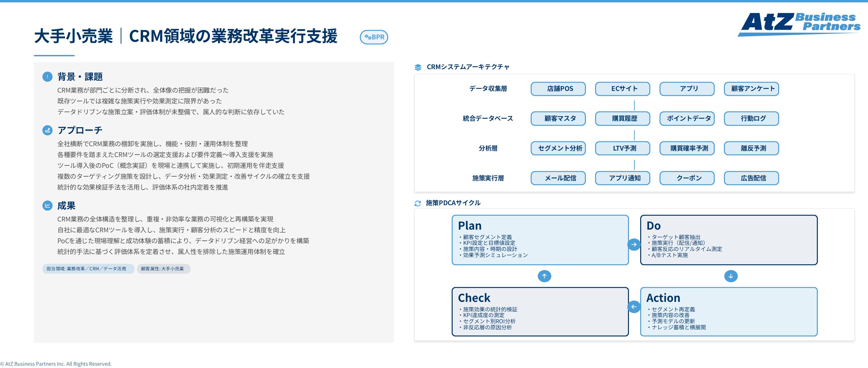Click the exclamation icon beside 背景・課題

click(47, 77)
